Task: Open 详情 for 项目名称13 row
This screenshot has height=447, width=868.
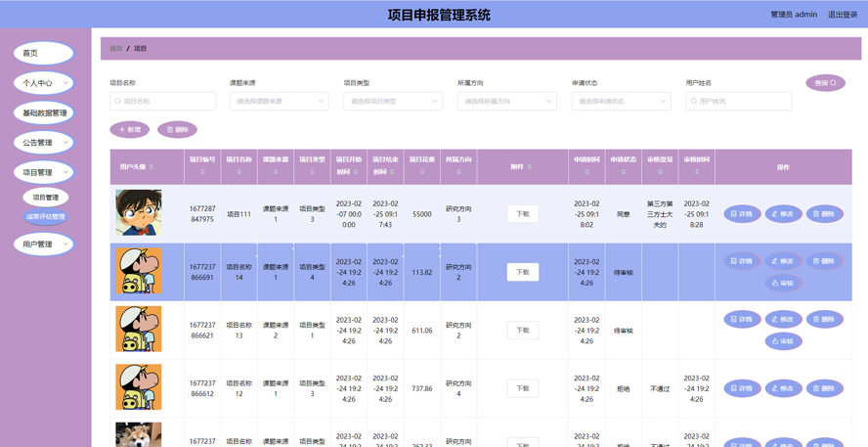Action: pyautogui.click(x=742, y=319)
